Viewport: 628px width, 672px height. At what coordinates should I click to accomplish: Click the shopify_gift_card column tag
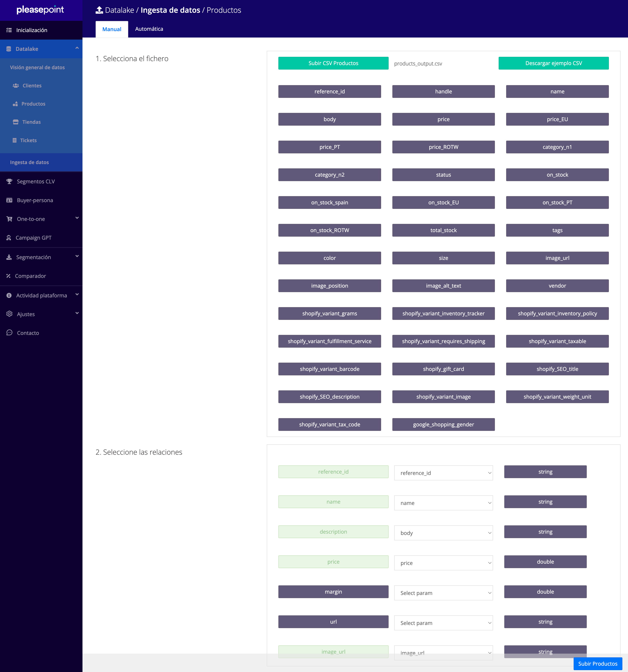point(443,369)
